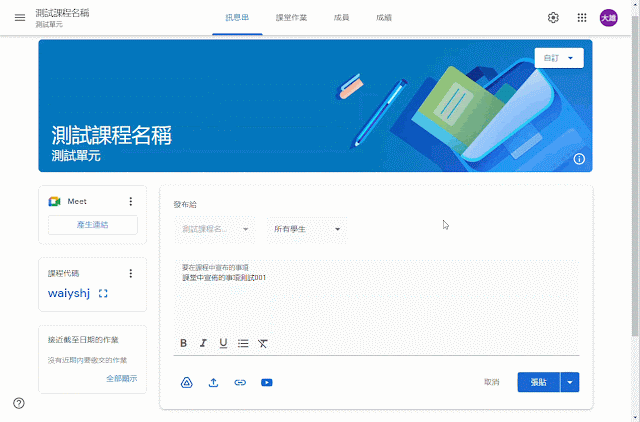The width and height of the screenshot is (640, 422).
Task: Open the 自訂 banner customize dropdown
Action: point(559,58)
